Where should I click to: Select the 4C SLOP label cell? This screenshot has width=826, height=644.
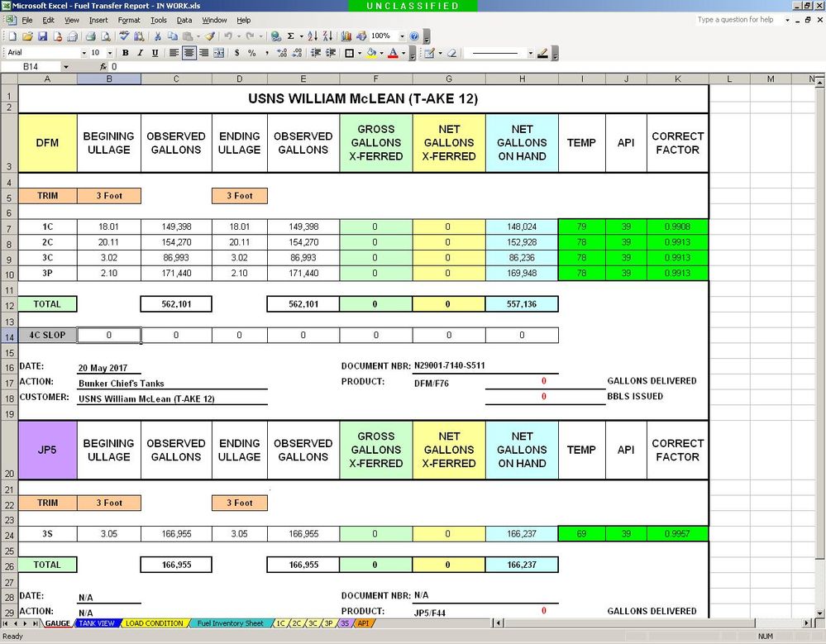(47, 335)
